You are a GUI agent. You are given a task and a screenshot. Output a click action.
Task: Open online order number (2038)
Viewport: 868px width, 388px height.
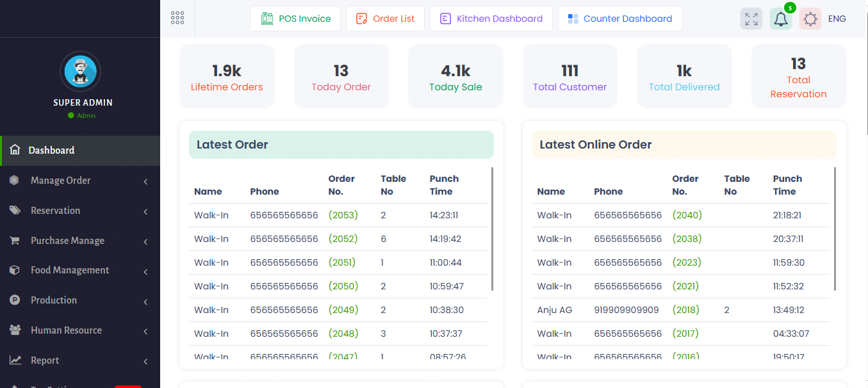(x=687, y=239)
